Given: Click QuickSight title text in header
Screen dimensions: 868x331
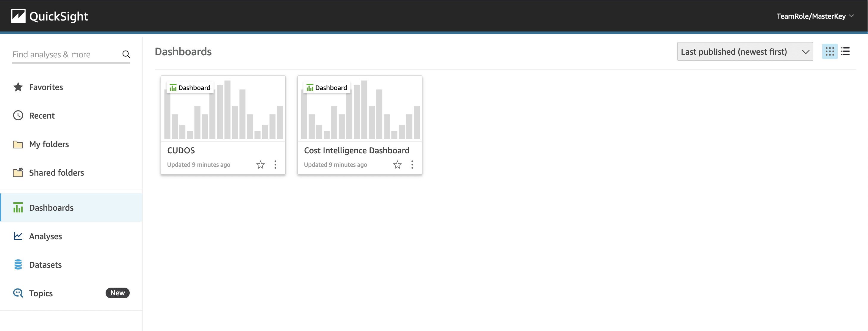Looking at the screenshot, I should (x=59, y=17).
